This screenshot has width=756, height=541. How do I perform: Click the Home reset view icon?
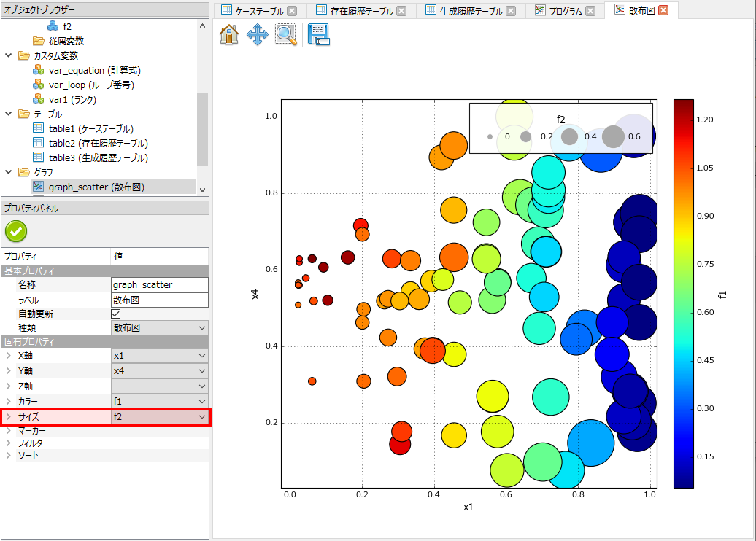[229, 35]
